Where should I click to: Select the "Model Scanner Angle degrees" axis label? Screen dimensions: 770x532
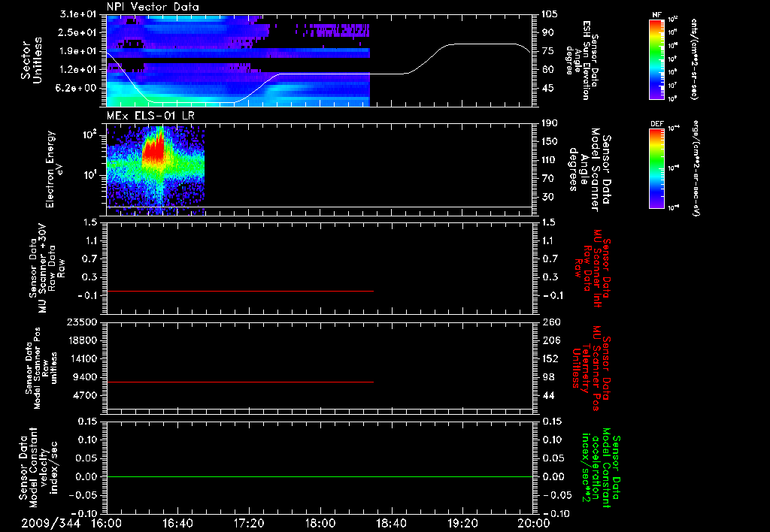click(590, 170)
